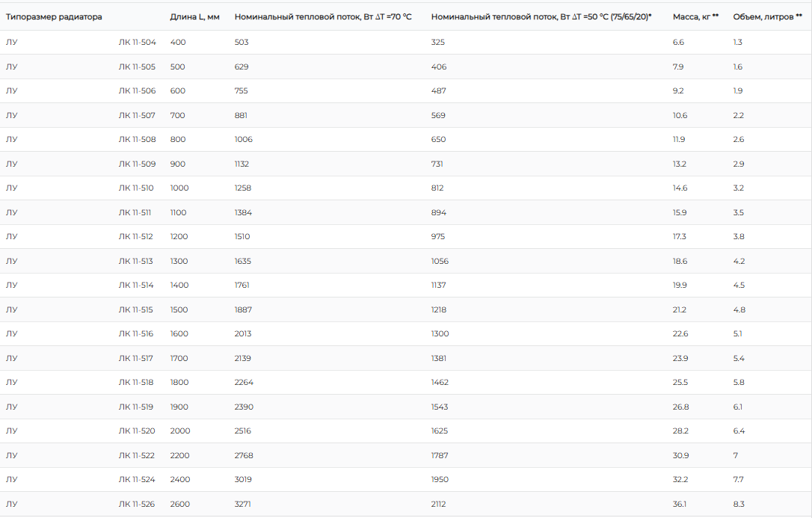Screen dimensions: 812x518
Task: Click the length value 2200
Action: tap(179, 456)
